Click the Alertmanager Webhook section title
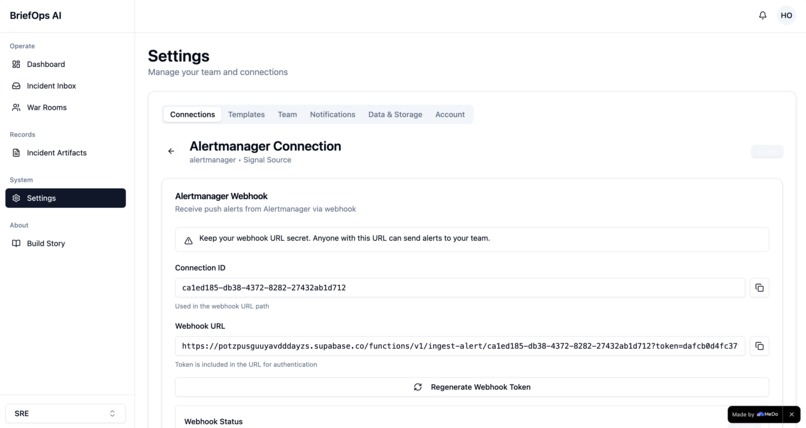Viewport: 806px width, 428px height. pyautogui.click(x=221, y=196)
